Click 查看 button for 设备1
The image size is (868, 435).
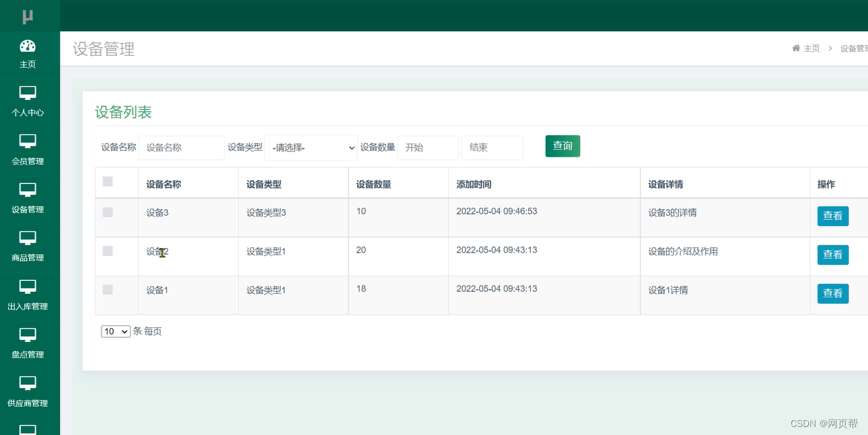pyautogui.click(x=833, y=293)
